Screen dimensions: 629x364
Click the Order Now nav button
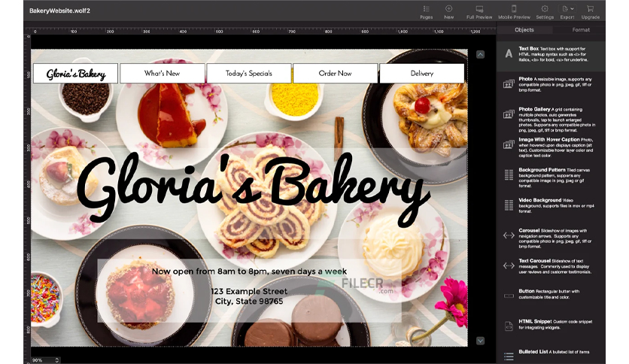(336, 74)
